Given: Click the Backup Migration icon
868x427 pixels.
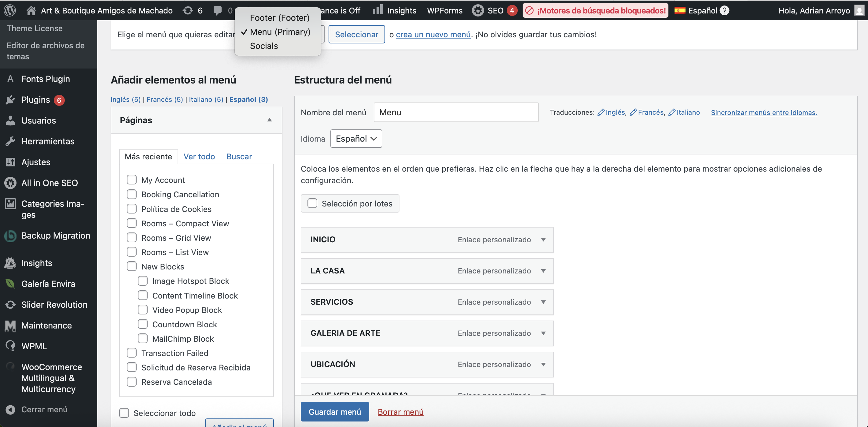Looking at the screenshot, I should [x=10, y=236].
